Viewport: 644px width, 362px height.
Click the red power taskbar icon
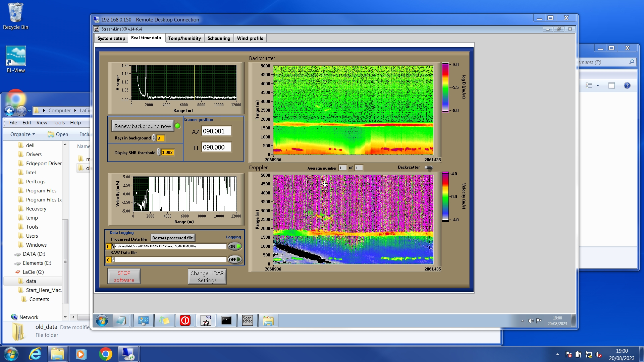click(185, 321)
